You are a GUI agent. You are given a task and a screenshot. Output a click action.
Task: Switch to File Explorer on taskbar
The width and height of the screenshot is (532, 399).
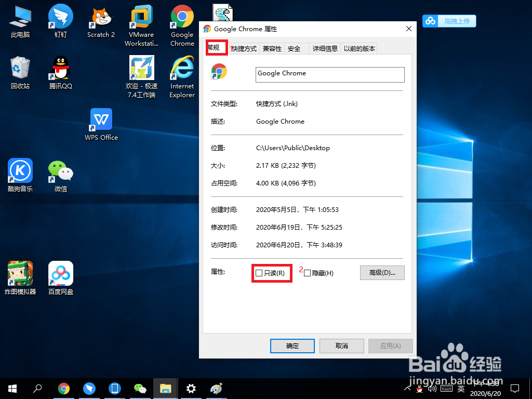(166, 389)
